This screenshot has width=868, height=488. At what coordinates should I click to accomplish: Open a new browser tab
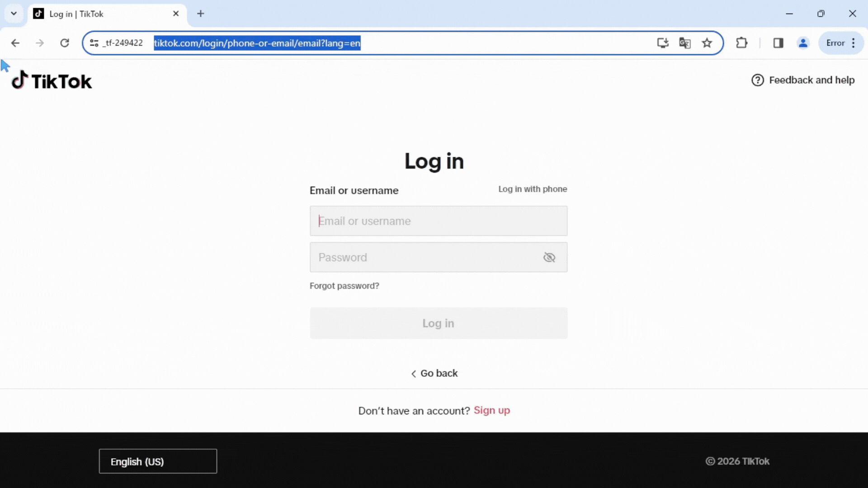pyautogui.click(x=201, y=14)
